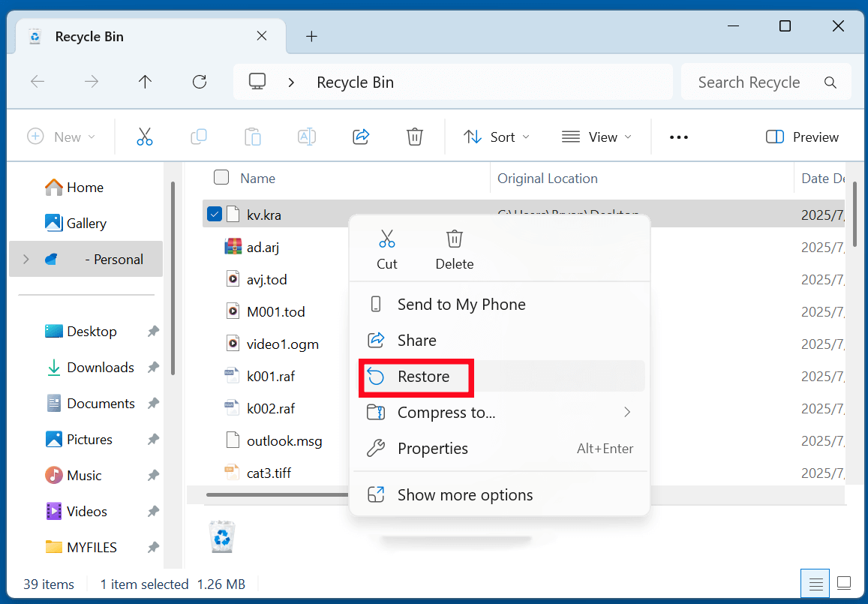The image size is (868, 604).
Task: Select Show more options menu entry
Action: coord(465,495)
